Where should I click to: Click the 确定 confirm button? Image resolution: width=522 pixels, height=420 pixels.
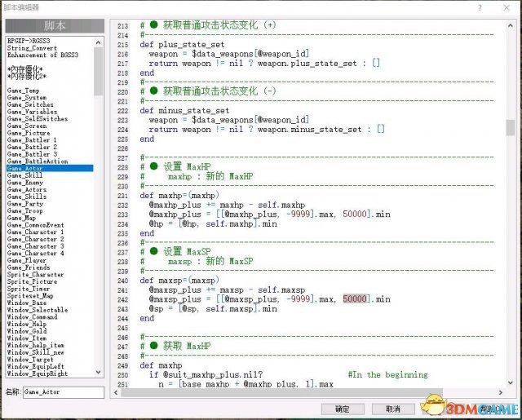(x=343, y=409)
